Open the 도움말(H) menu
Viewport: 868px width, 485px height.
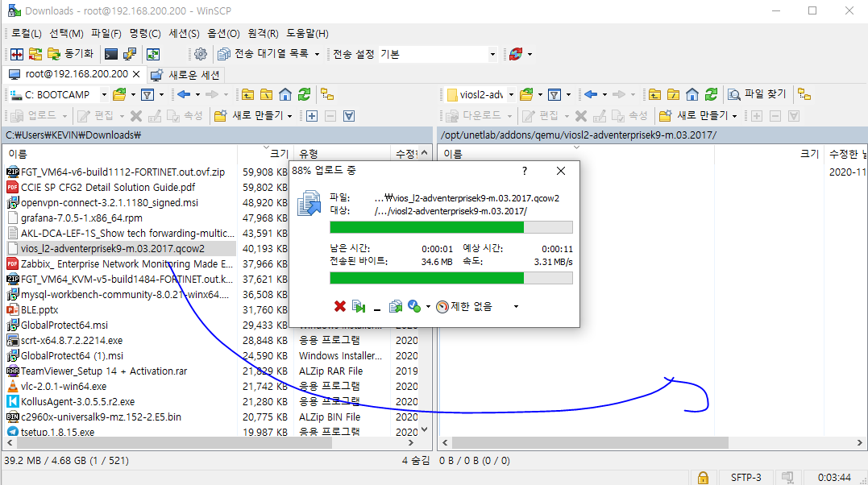(307, 33)
